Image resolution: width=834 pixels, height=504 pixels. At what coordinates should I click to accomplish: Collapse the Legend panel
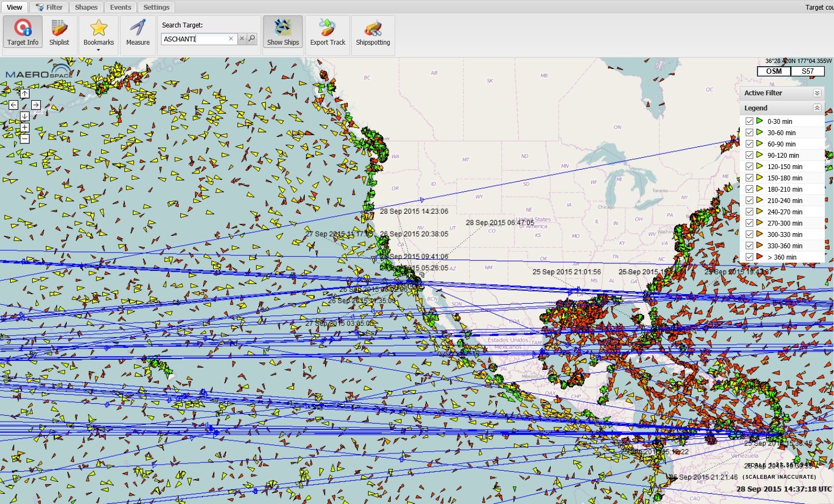pos(817,108)
